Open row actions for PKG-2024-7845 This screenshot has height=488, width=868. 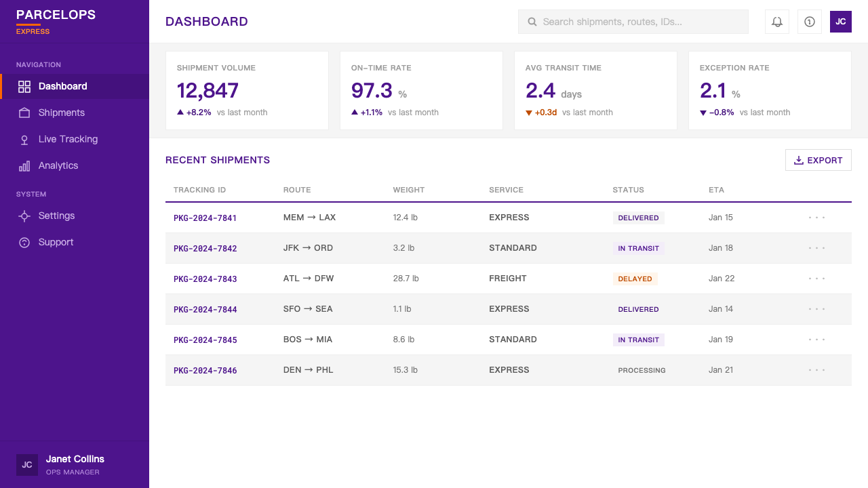point(817,340)
